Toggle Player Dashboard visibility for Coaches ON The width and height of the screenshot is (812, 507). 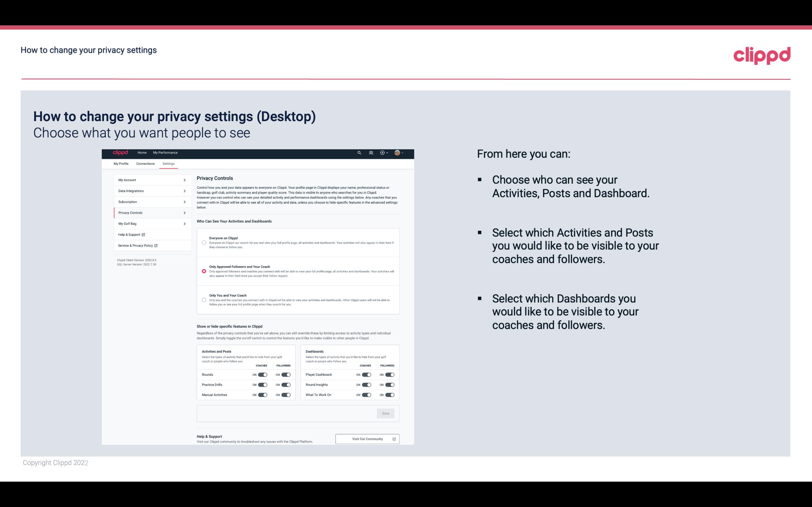click(x=366, y=374)
